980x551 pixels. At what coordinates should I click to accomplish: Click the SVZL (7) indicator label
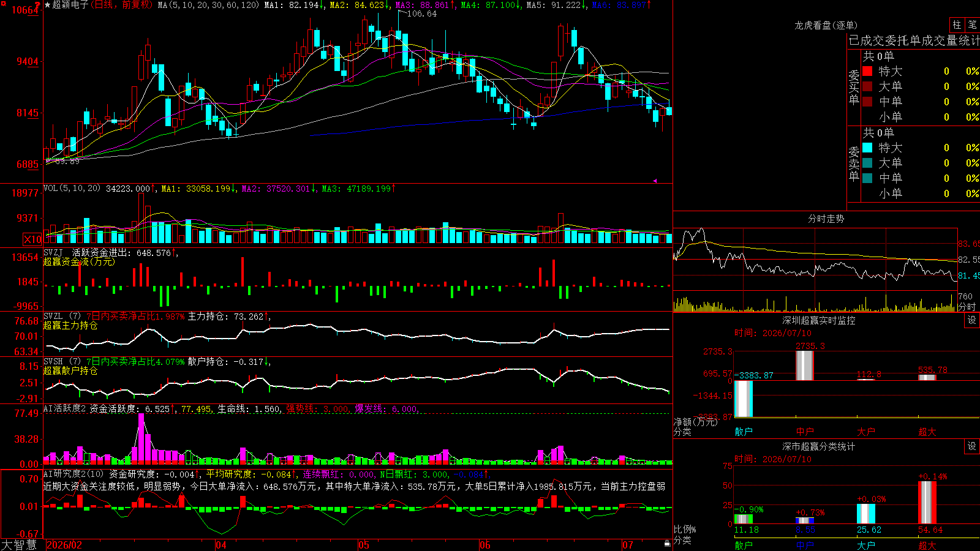pyautogui.click(x=62, y=316)
